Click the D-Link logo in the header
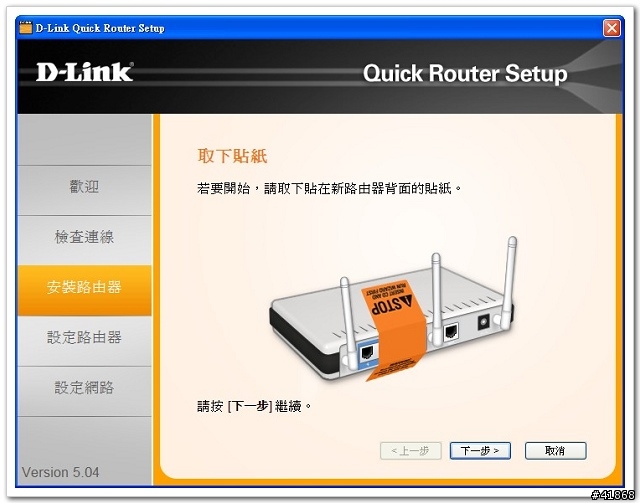The width and height of the screenshot is (640, 503). point(85,72)
